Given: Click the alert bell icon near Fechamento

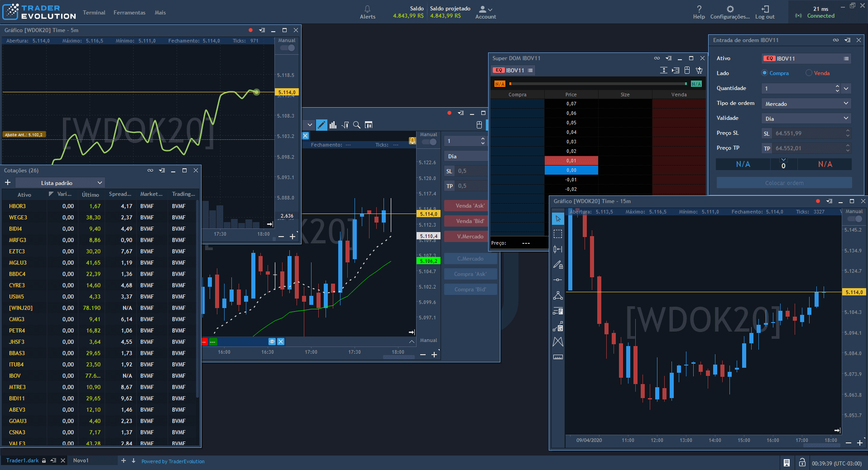Looking at the screenshot, I should coord(412,141).
